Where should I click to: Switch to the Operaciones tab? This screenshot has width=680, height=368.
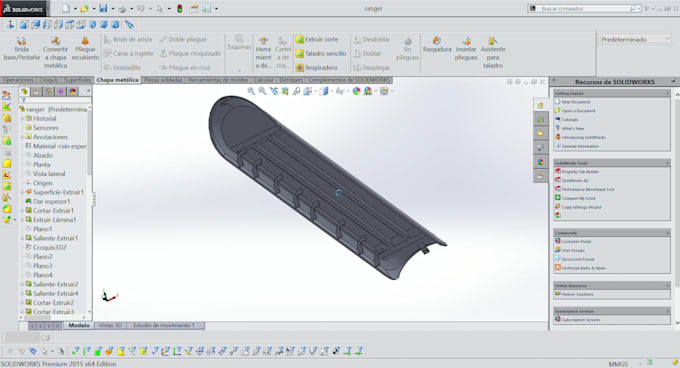coord(18,80)
